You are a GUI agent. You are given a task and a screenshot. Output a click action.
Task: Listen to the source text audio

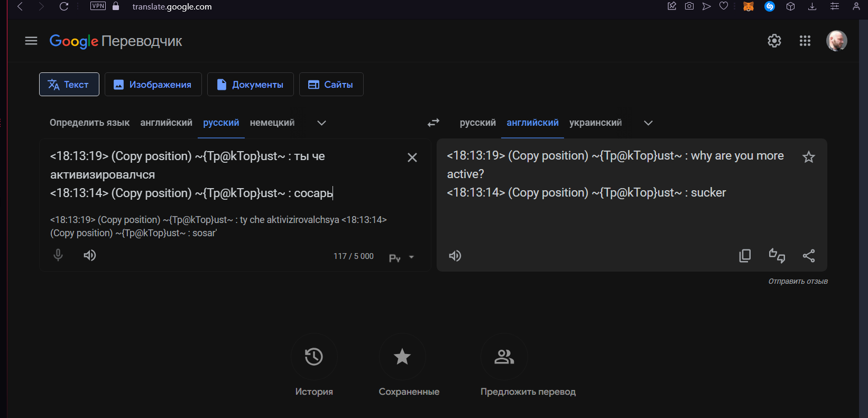coord(90,256)
